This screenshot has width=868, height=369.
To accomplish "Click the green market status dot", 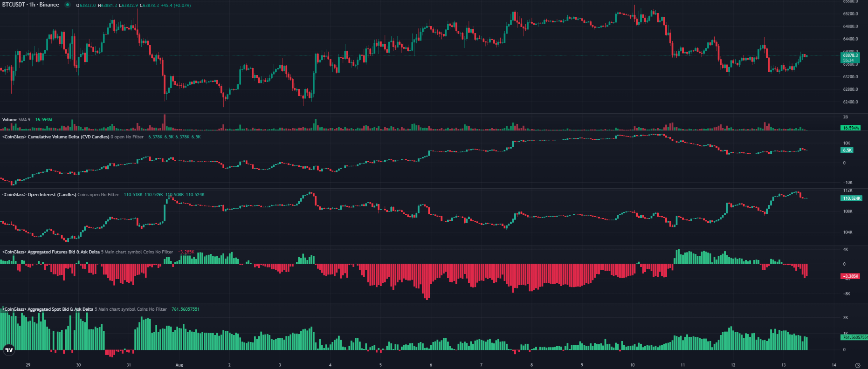I will pos(68,5).
